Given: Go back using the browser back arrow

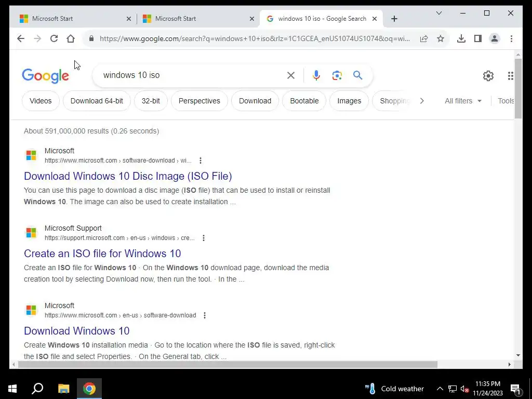Looking at the screenshot, I should 21,38.
